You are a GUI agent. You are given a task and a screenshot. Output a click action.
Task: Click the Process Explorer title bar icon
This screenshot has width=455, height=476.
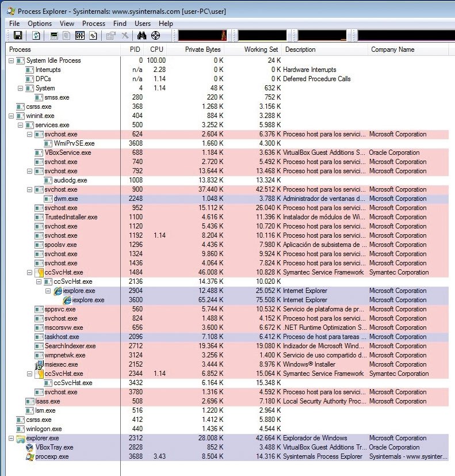[x=12, y=12]
